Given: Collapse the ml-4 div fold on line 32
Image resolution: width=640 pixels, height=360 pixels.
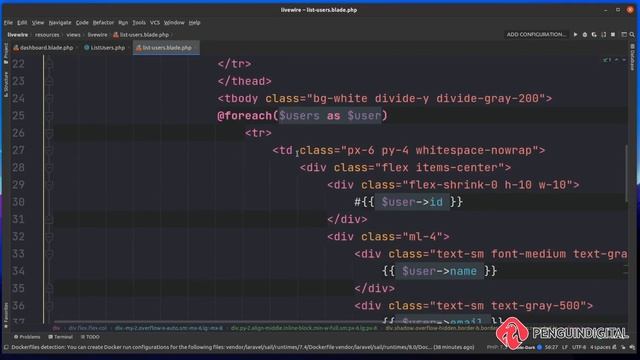Looking at the screenshot, I should click(x=49, y=237).
